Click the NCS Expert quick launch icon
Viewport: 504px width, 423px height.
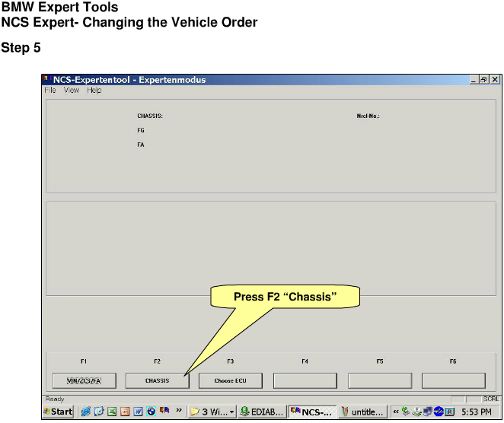[164, 410]
